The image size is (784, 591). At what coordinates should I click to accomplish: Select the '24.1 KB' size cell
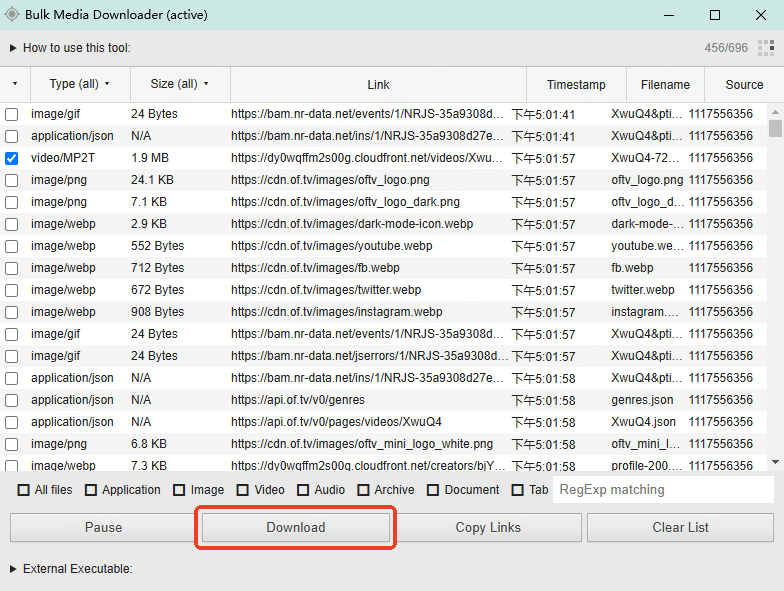[x=152, y=180]
